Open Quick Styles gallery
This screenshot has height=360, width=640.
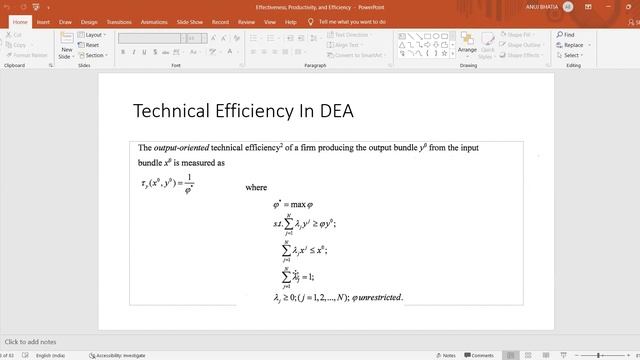click(487, 46)
